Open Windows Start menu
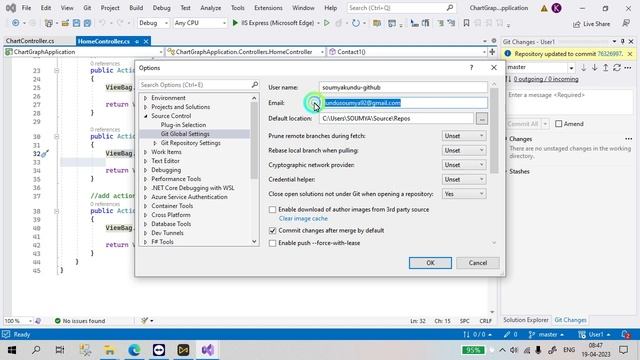This screenshot has height=360, width=640. 12,350
